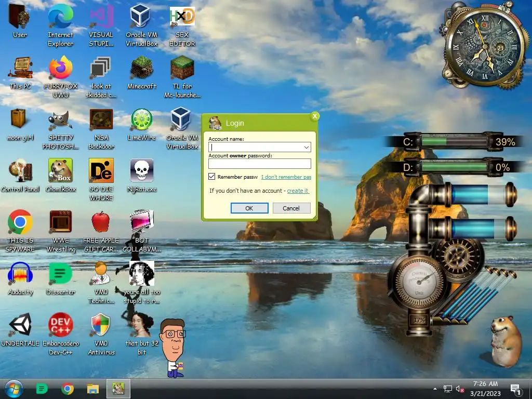Expand the Account name dropdown arrow
The width and height of the screenshot is (532, 399).
(306, 147)
